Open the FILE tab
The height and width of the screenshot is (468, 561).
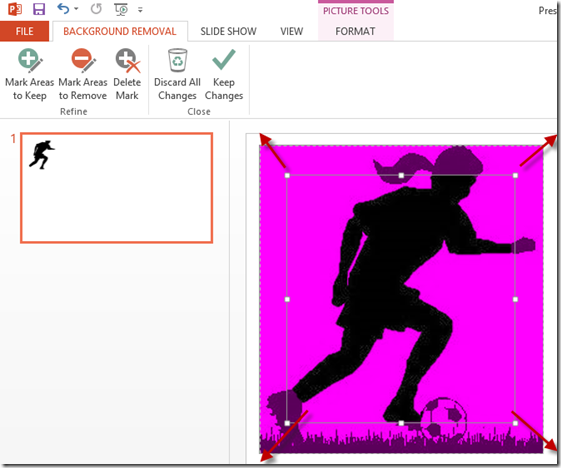click(24, 31)
